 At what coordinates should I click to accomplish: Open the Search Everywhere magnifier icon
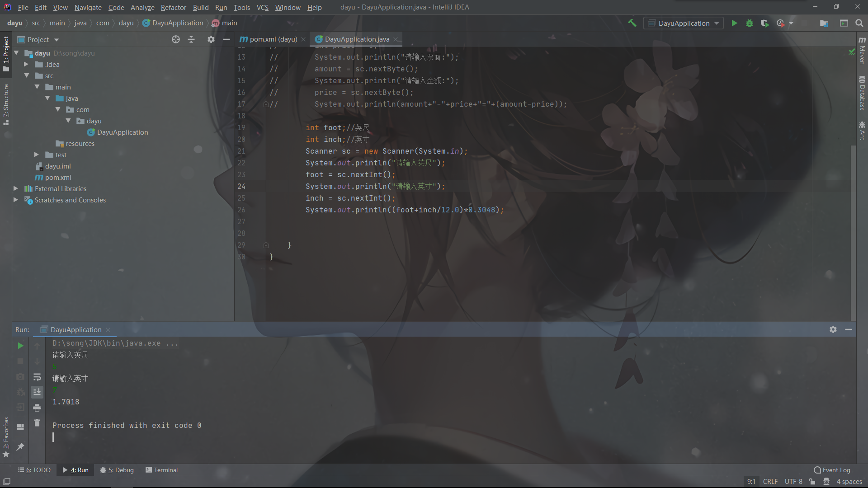point(859,23)
